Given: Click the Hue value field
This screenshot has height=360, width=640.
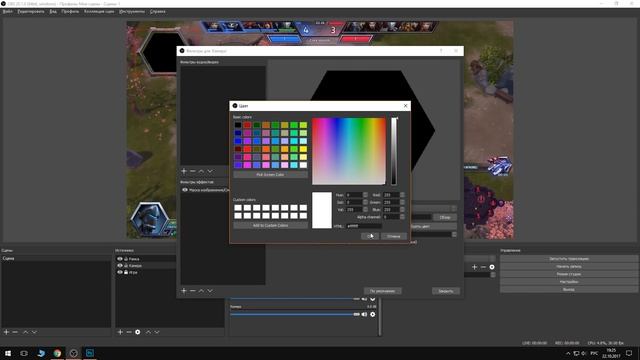Looking at the screenshot, I should coord(354,195).
